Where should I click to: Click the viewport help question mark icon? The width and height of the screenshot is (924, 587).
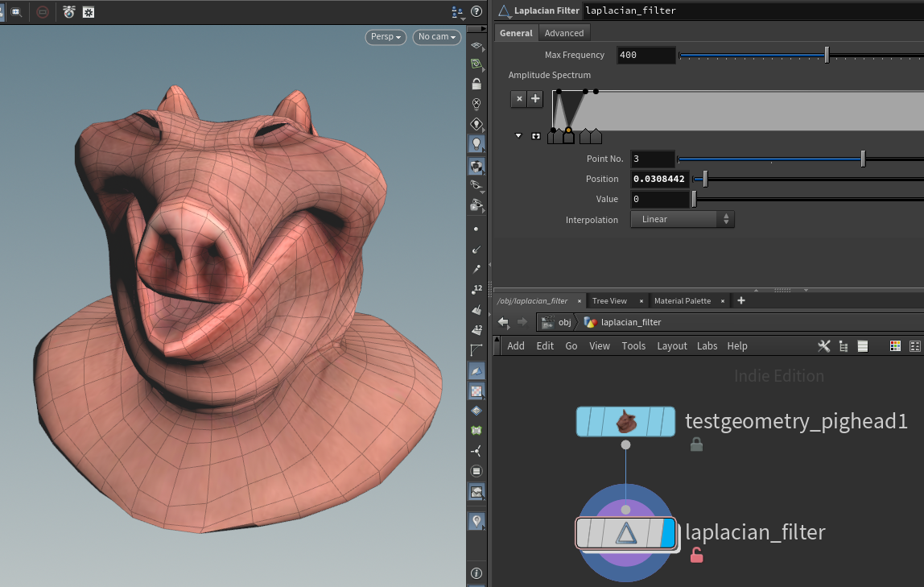coord(476,12)
